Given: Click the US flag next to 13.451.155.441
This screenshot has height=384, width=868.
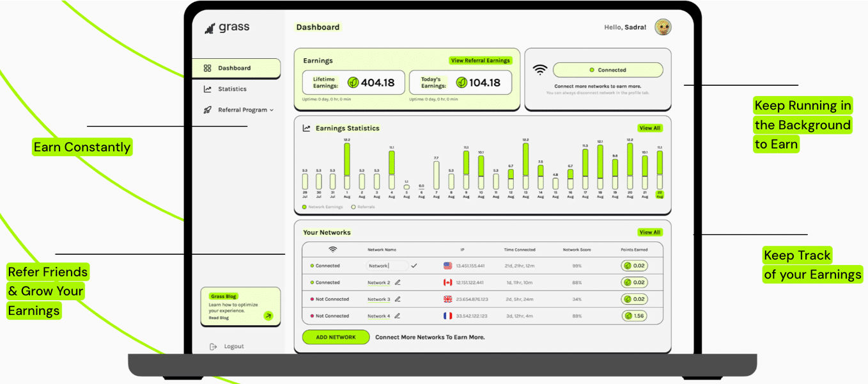Looking at the screenshot, I should tap(447, 266).
